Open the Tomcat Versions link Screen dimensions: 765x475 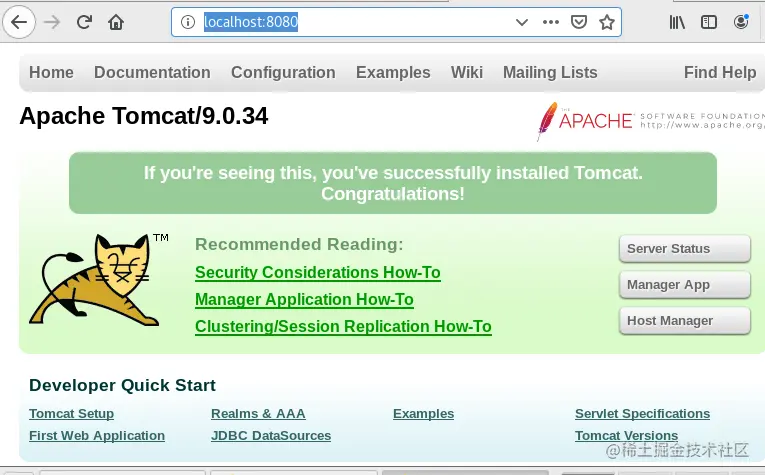(x=626, y=435)
